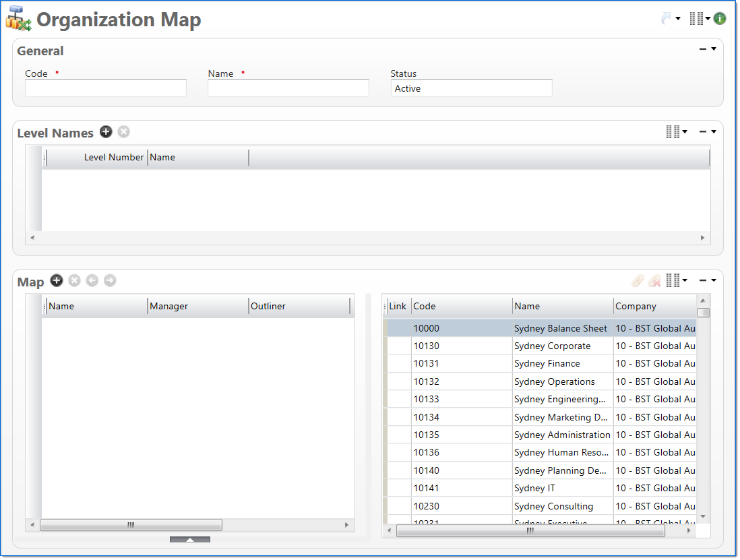
Task: Click the link icon in Map section header
Action: (638, 280)
